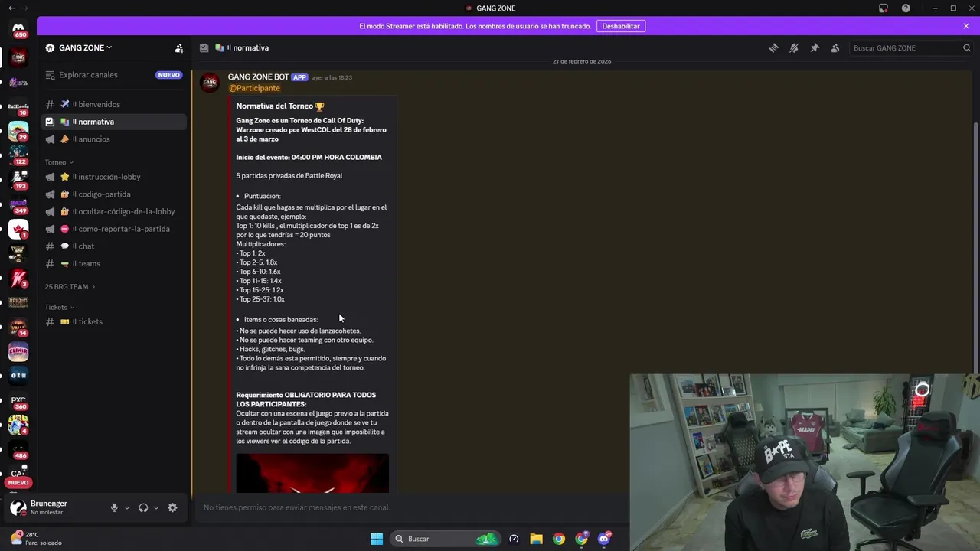
Task: Open headphone output options chevron
Action: coord(156,507)
